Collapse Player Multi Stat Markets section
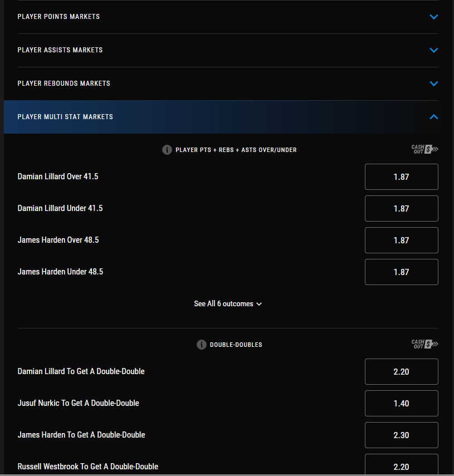Screen dimensions: 454x476 click(x=434, y=117)
